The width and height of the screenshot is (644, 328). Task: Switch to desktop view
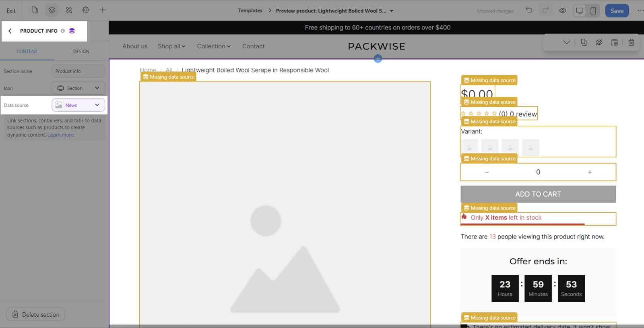tap(580, 10)
